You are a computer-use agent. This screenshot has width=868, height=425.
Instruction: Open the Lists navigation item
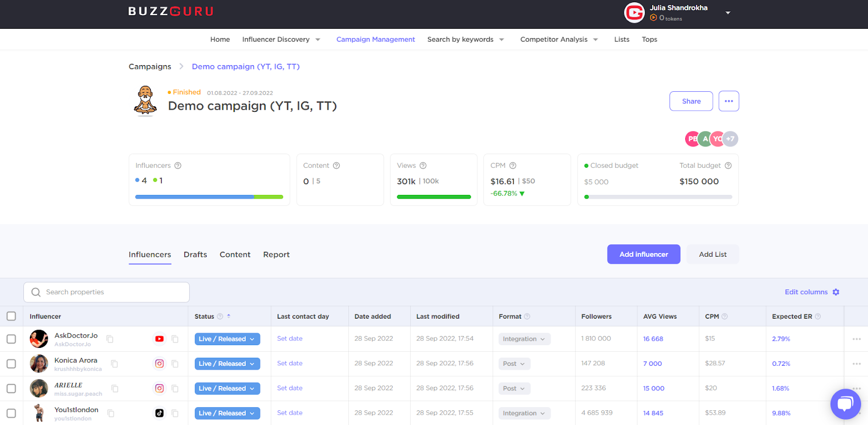[622, 40]
